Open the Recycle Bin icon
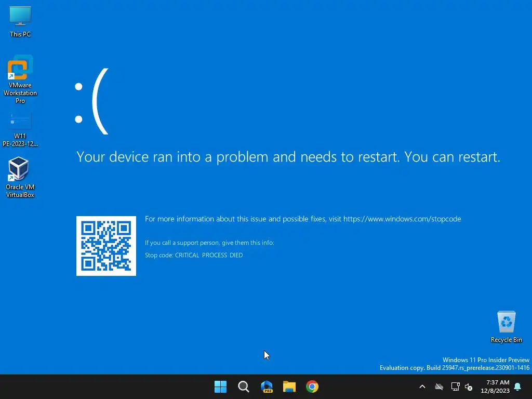The width and height of the screenshot is (532, 399). (506, 327)
